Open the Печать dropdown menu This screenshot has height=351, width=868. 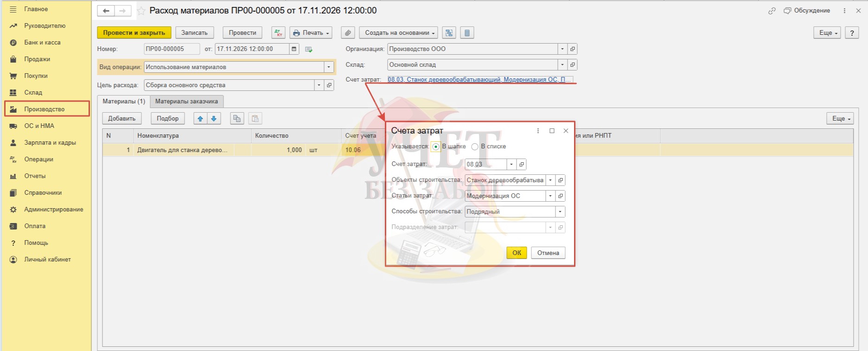311,33
